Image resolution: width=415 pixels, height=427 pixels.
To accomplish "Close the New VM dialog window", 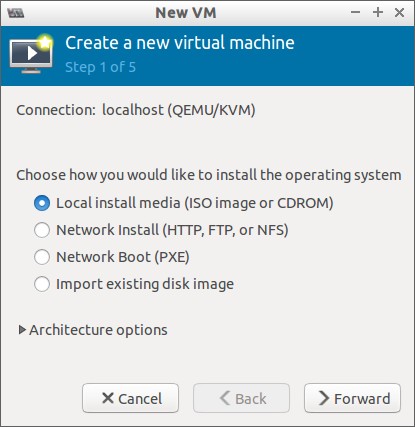I will click(399, 13).
